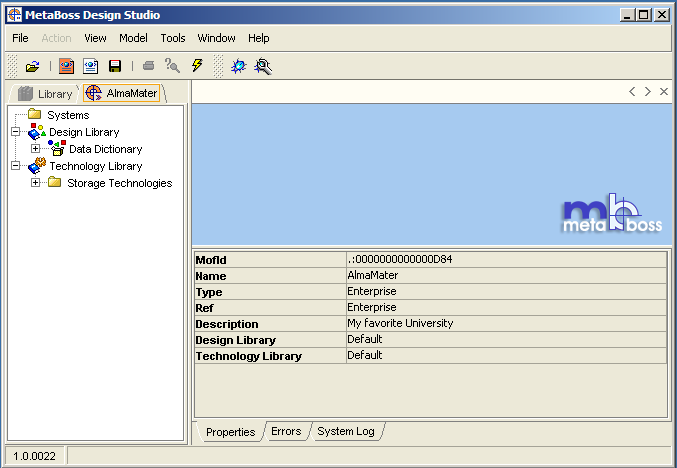Click the question mark search icon
677x468 pixels.
pyautogui.click(x=172, y=66)
